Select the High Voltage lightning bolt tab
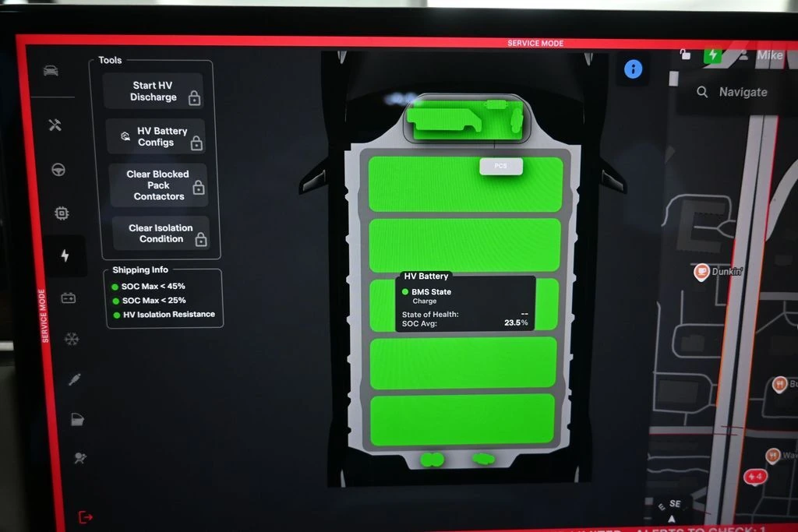 [x=65, y=255]
